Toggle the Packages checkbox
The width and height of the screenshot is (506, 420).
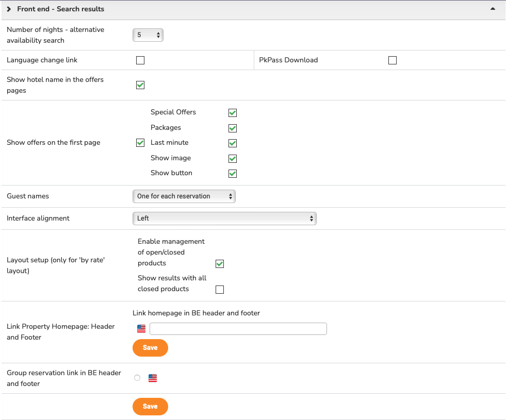point(233,128)
